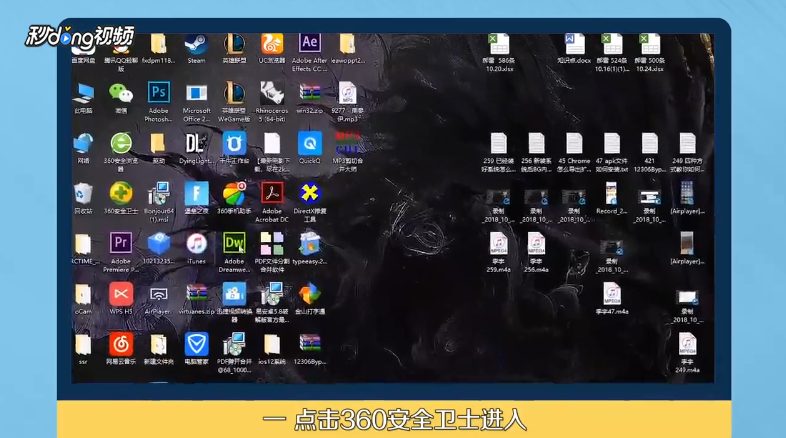
Task: Select the 邮箱 586条 10.20.xlsx spreadsheet
Action: tap(499, 44)
